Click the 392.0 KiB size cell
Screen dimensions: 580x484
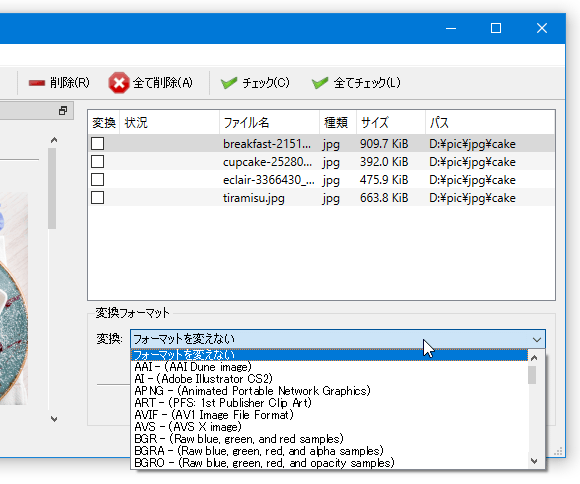[384, 162]
